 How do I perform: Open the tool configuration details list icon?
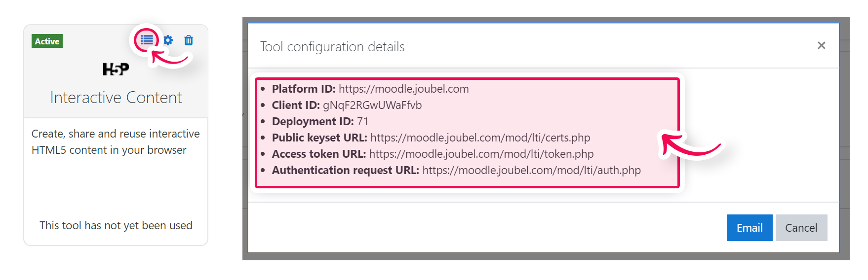pos(147,40)
